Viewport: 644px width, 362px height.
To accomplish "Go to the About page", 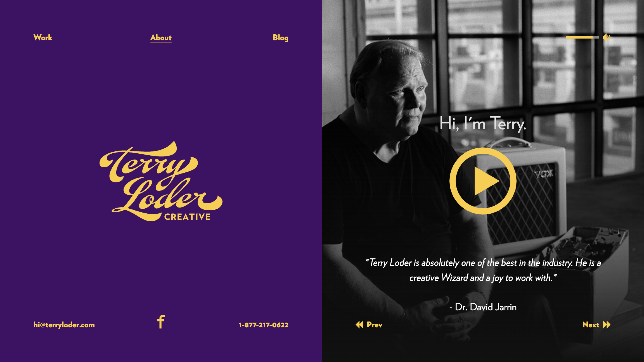I will (x=161, y=38).
